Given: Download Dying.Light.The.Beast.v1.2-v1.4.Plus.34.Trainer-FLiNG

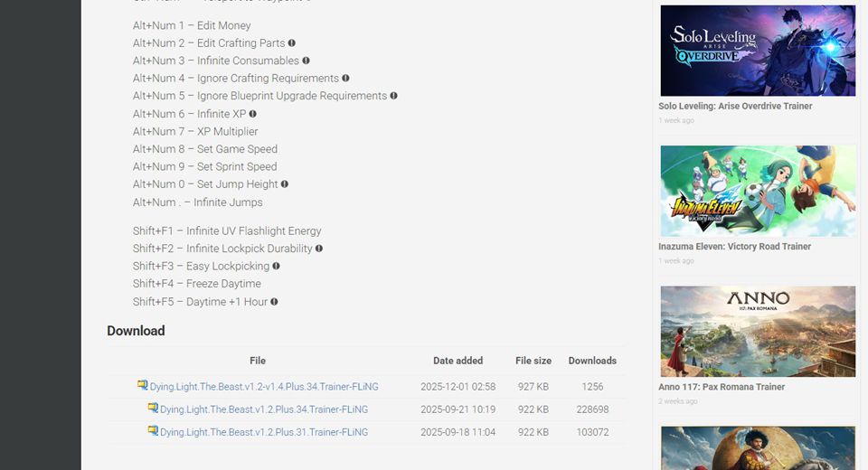Looking at the screenshot, I should (264, 387).
